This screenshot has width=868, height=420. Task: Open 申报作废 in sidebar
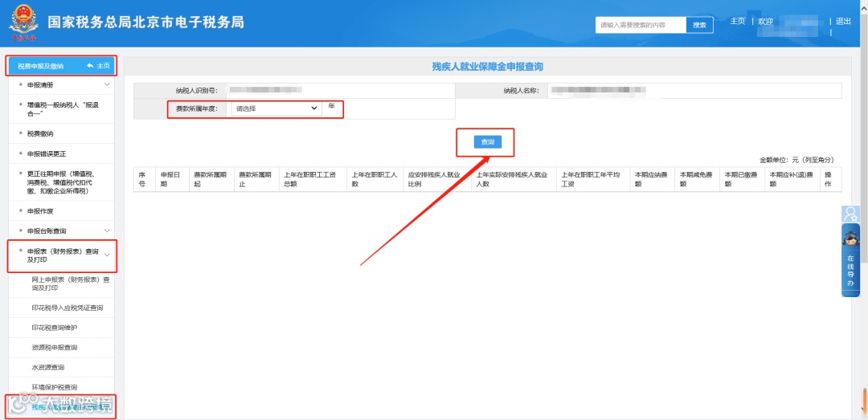(x=40, y=211)
